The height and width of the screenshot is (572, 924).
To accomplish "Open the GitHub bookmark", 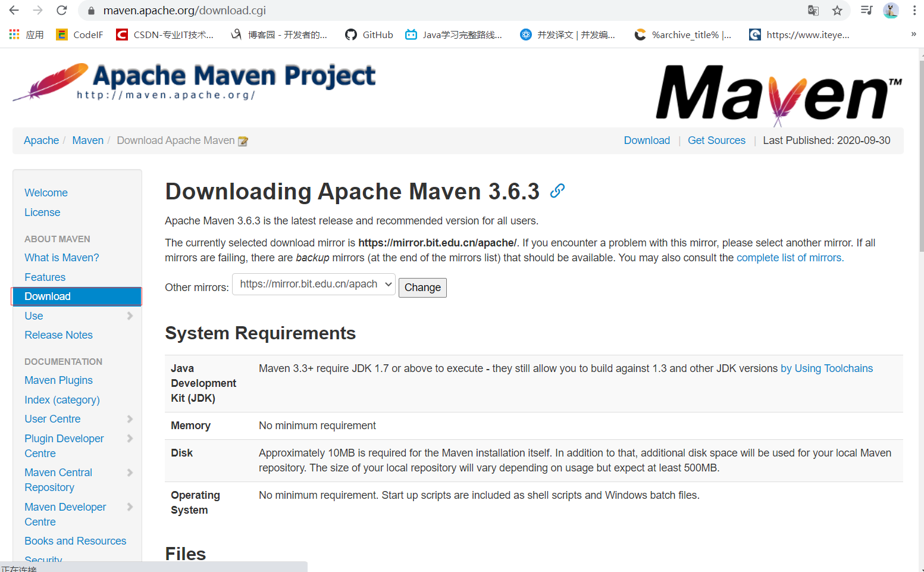I will pos(369,35).
